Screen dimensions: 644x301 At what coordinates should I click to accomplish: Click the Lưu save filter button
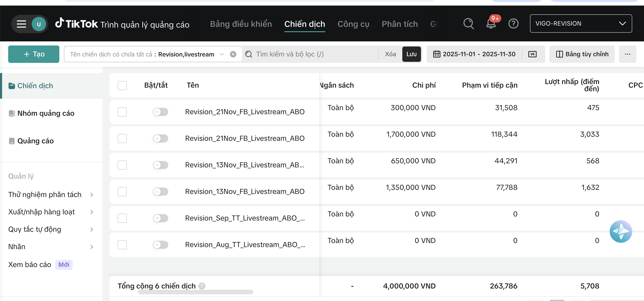point(412,54)
